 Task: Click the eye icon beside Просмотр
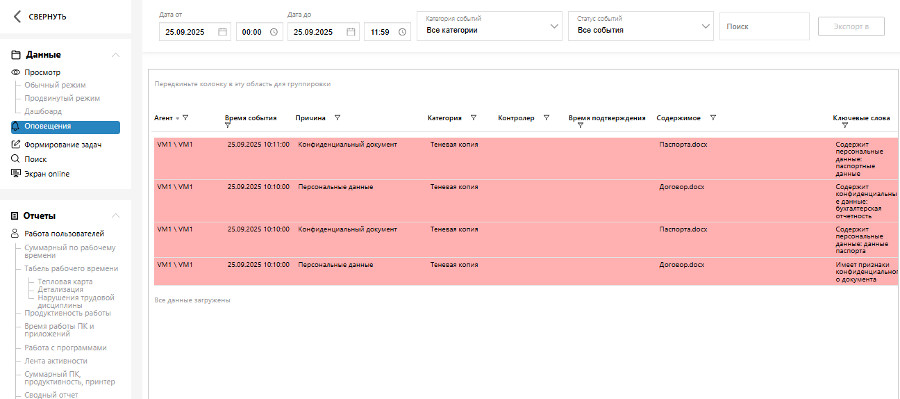point(15,72)
